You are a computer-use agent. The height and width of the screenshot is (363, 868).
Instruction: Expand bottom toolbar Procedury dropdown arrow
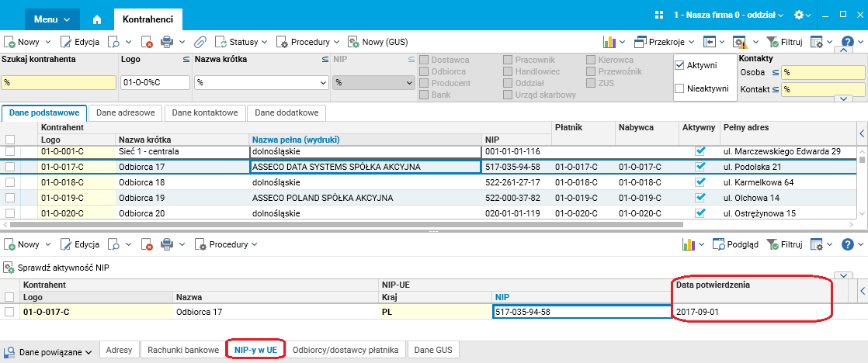click(x=254, y=244)
